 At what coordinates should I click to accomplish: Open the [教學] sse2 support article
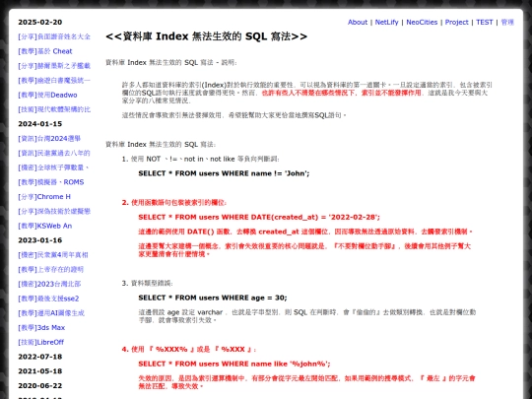click(48, 299)
